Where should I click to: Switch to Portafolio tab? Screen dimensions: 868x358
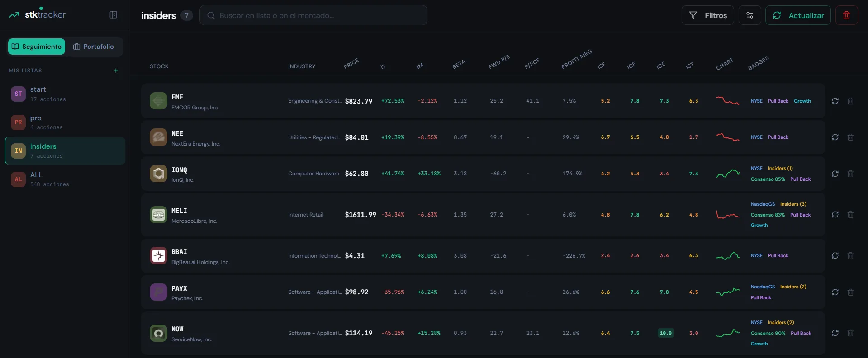[94, 47]
